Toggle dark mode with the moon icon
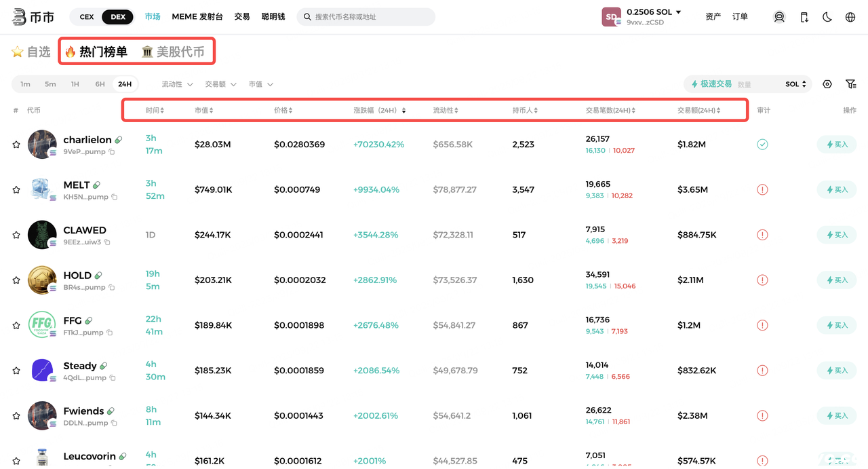 827,17
